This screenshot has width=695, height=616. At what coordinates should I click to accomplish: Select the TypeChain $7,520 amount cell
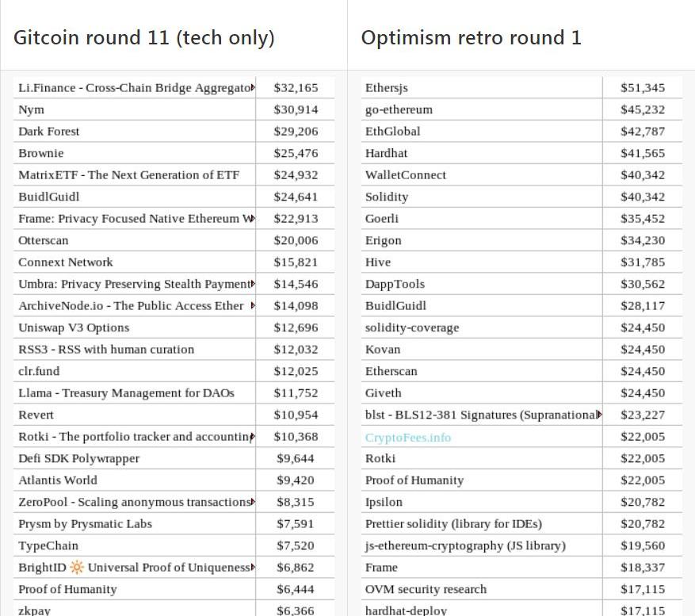tap(296, 545)
